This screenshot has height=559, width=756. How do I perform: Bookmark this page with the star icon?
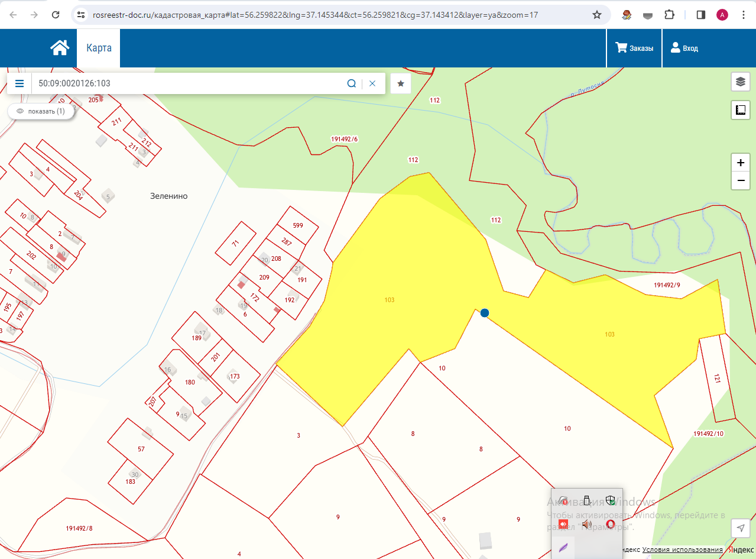coord(597,15)
